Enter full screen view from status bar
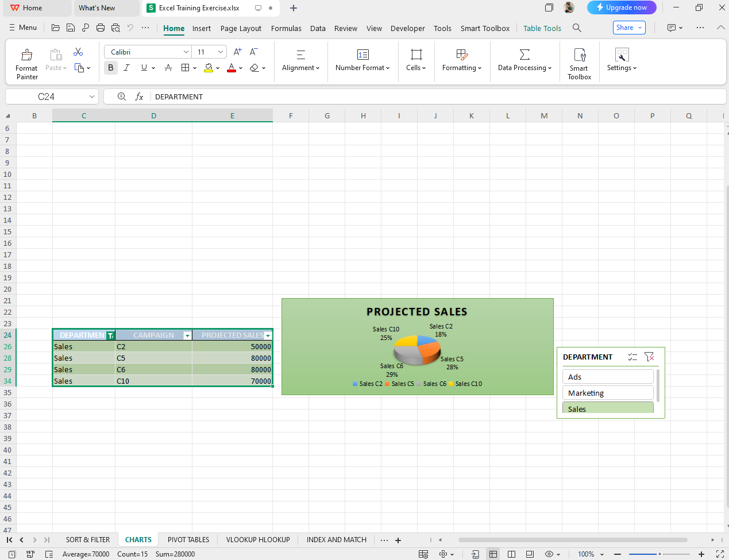Image resolution: width=729 pixels, height=560 pixels. (720, 554)
